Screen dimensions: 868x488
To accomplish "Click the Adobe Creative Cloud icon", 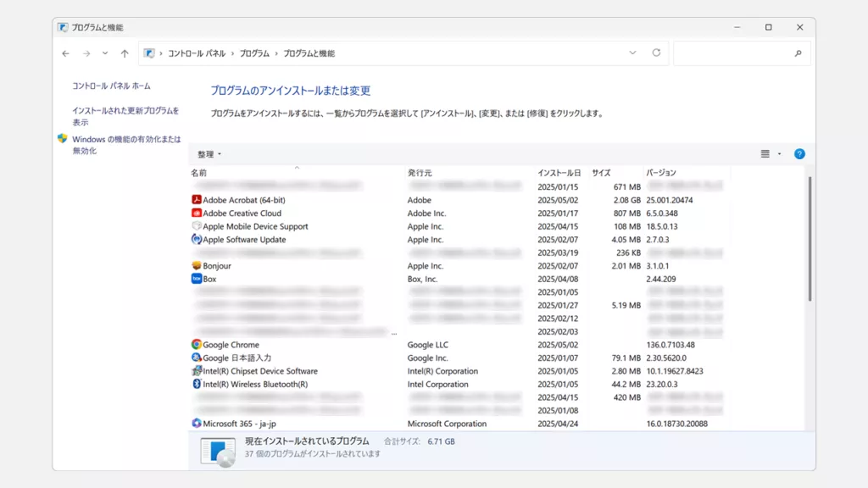I will click(x=197, y=213).
